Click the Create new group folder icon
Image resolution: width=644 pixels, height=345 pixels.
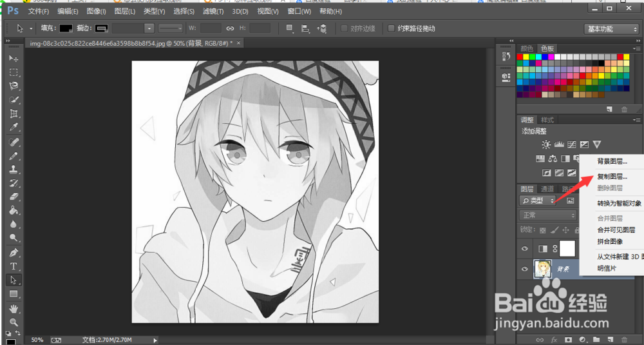tap(596, 339)
